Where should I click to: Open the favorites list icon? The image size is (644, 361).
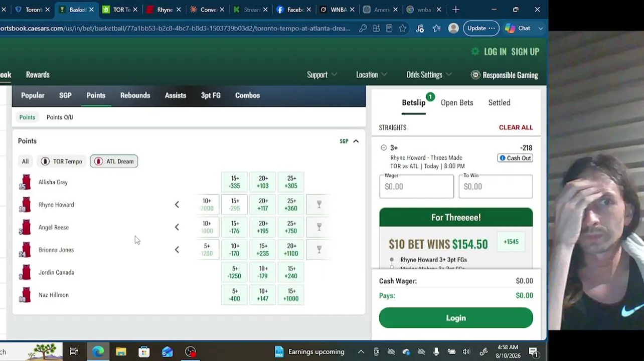pyautogui.click(x=437, y=29)
